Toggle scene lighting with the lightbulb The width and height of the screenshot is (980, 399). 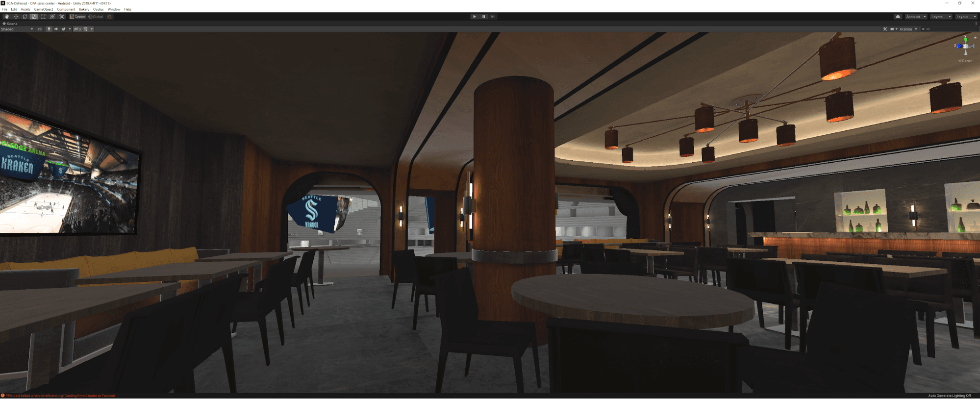coord(49,29)
